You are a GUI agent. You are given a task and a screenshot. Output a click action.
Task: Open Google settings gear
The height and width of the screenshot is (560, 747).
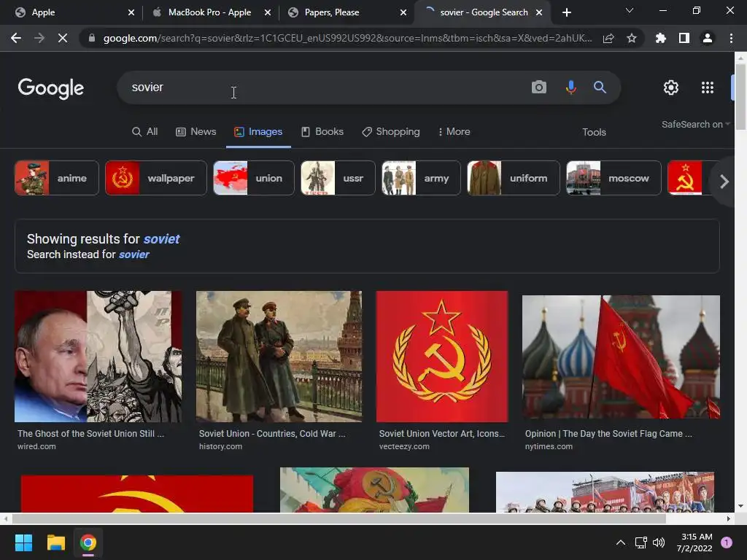(x=671, y=87)
